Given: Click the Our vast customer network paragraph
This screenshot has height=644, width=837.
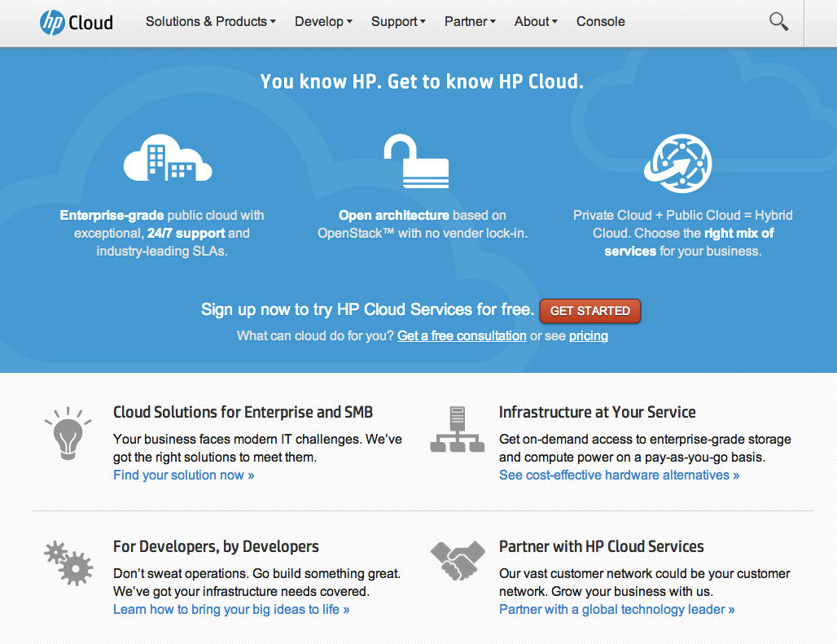Looking at the screenshot, I should pyautogui.click(x=644, y=583).
